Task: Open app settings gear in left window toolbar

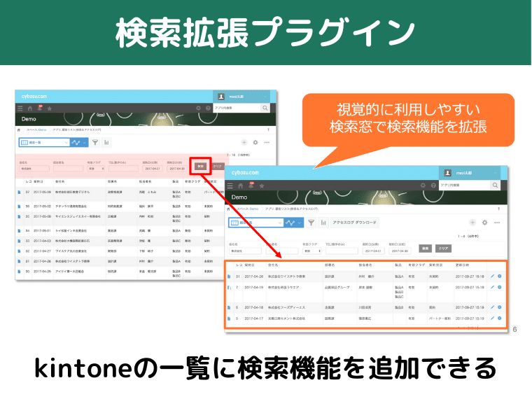Action: point(255,143)
